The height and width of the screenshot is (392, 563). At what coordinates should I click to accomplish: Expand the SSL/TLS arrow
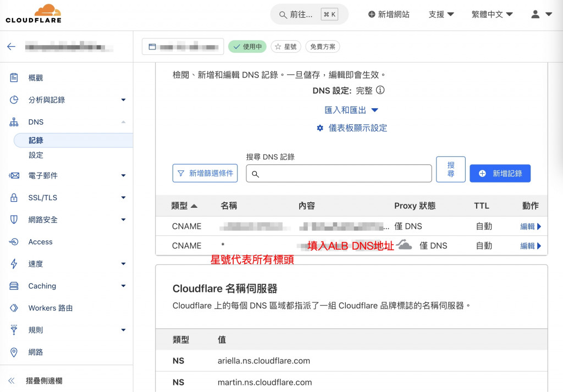pyautogui.click(x=123, y=197)
